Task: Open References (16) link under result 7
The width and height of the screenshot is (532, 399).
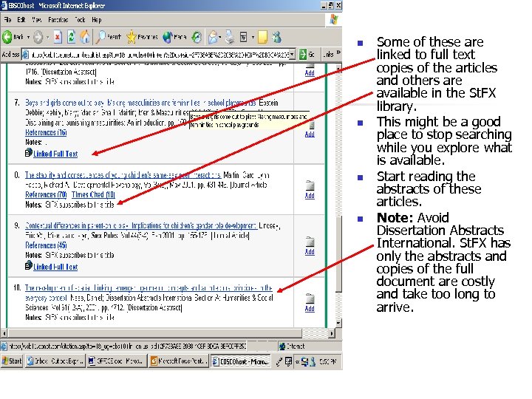Action: [46, 132]
